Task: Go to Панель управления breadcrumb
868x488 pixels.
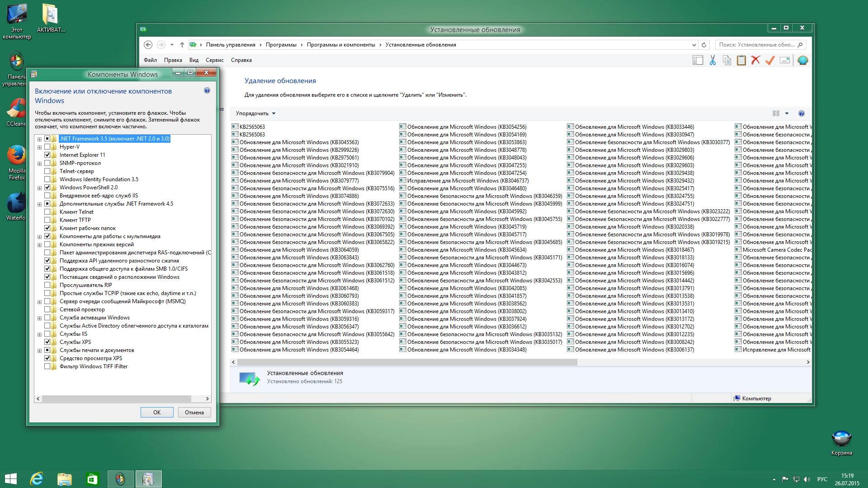Action: point(231,45)
